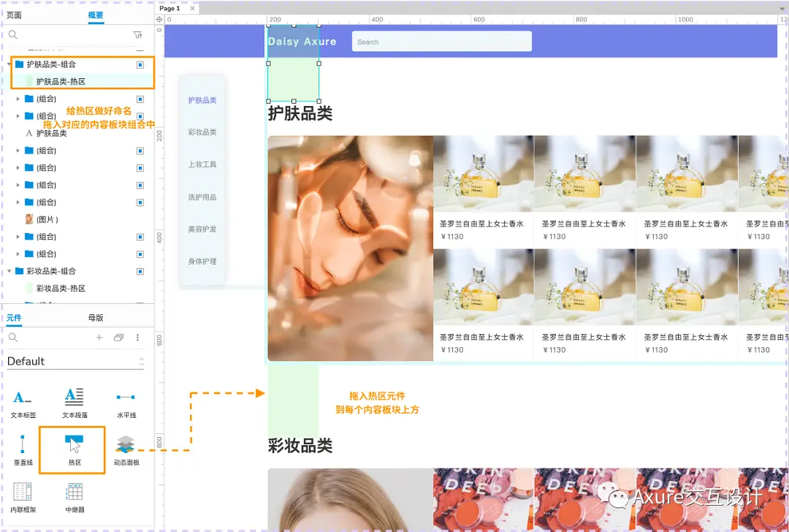The width and height of the screenshot is (789, 532).
Task: Collapse the 护肤品类-组合 tree node
Action: coord(9,64)
